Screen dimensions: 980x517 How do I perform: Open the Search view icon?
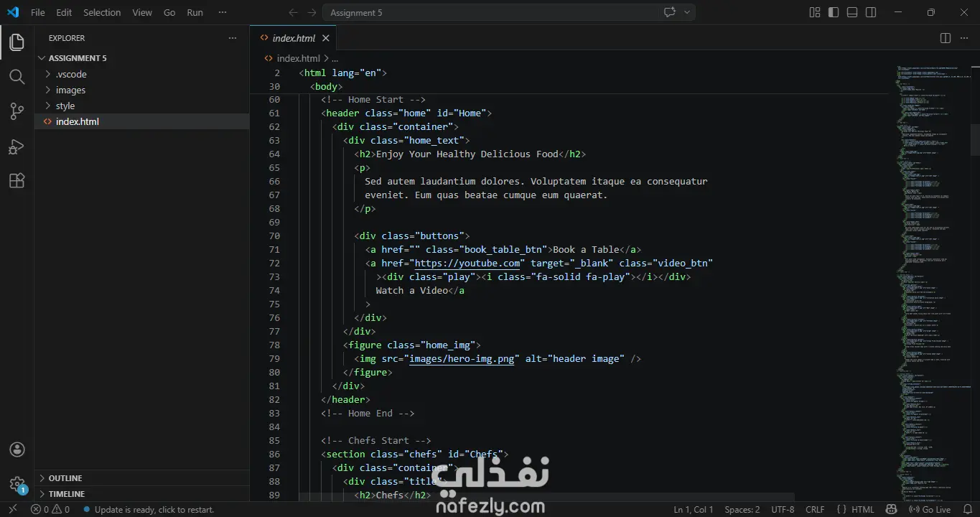(17, 77)
